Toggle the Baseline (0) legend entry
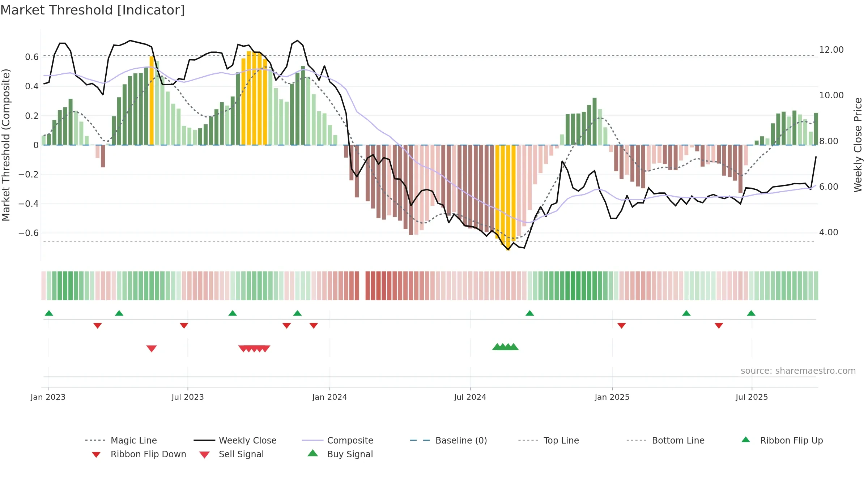 click(x=448, y=440)
